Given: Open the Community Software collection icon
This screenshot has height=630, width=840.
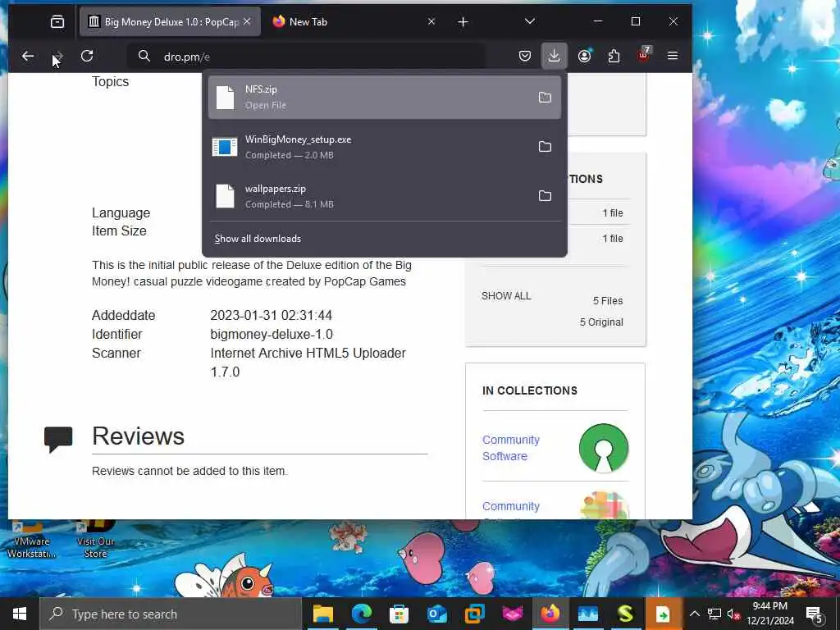Looking at the screenshot, I should (604, 448).
